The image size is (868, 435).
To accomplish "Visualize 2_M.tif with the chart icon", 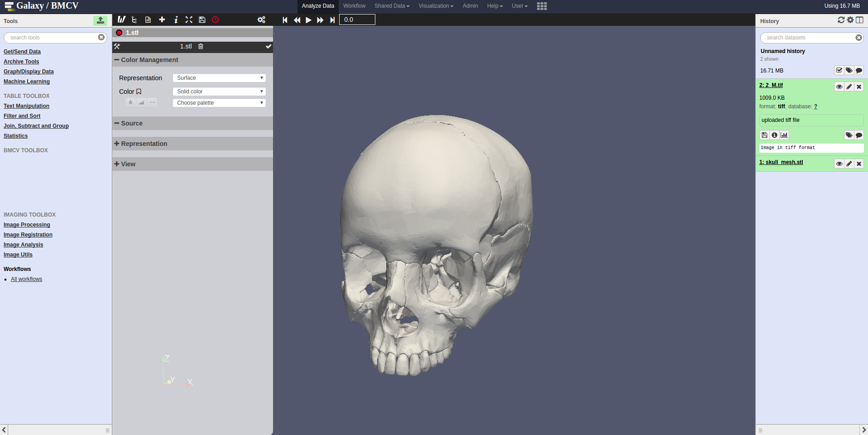I will [784, 135].
